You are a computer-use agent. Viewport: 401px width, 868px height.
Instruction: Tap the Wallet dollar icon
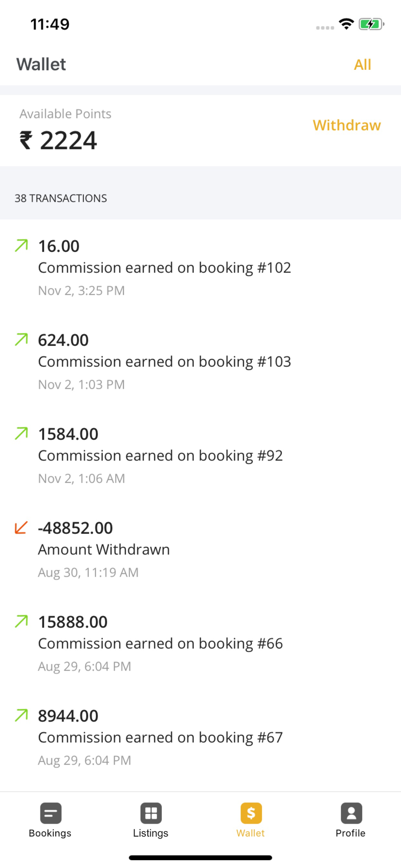coord(251,813)
